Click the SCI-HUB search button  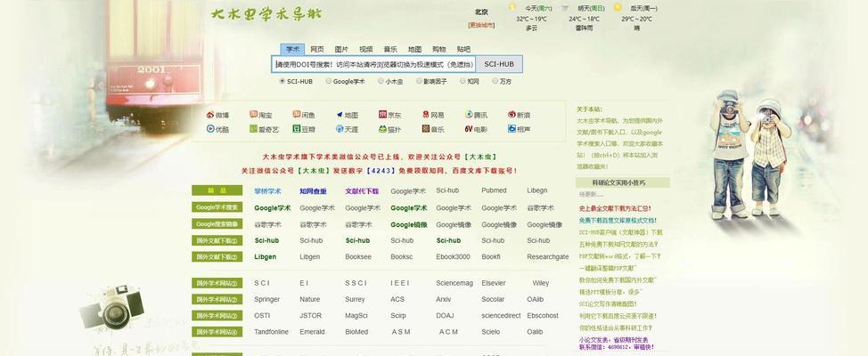point(499,64)
